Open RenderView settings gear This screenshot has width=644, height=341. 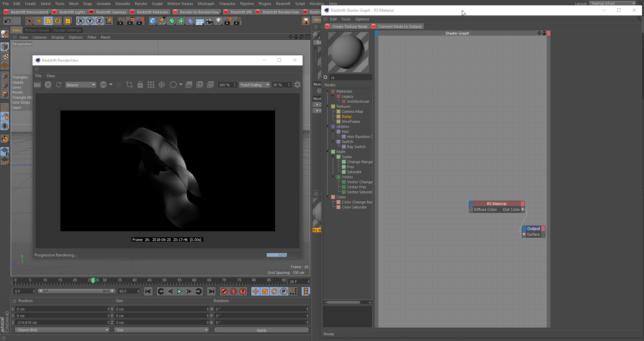(x=298, y=85)
